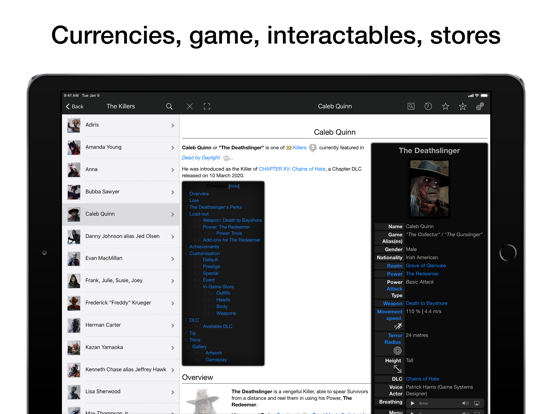
Task: Jump to In-Game Store in contents
Action: click(218, 287)
